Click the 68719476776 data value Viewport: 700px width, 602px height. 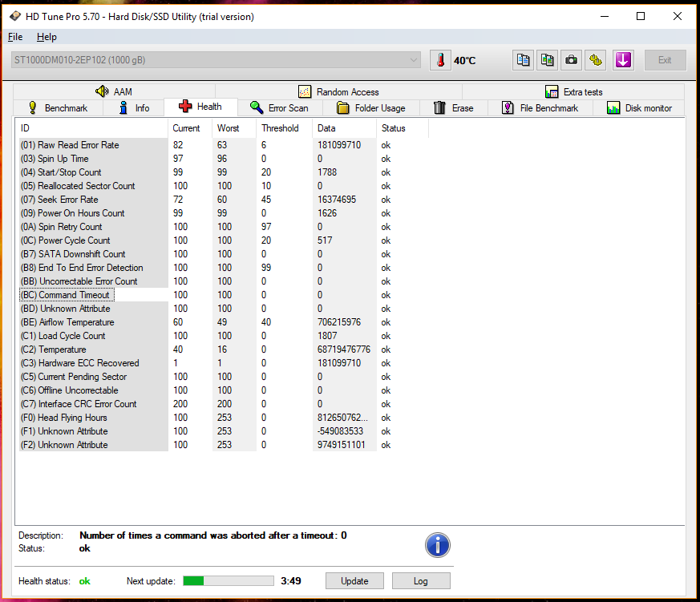click(x=344, y=349)
